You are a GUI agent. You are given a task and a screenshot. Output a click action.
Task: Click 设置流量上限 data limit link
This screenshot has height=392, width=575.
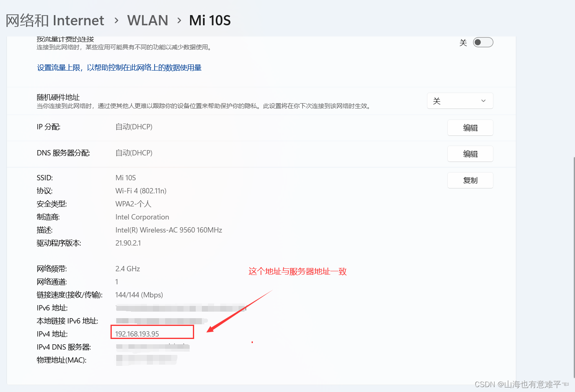click(x=119, y=67)
